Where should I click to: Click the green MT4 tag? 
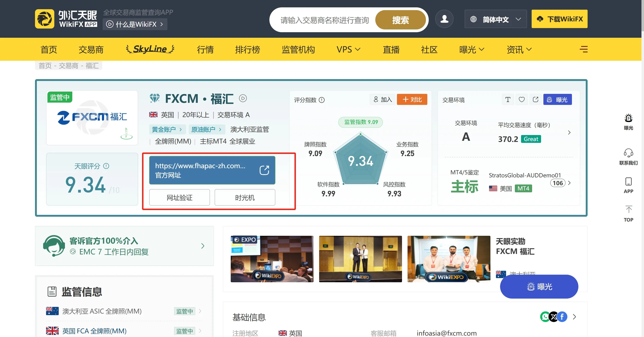523,188
